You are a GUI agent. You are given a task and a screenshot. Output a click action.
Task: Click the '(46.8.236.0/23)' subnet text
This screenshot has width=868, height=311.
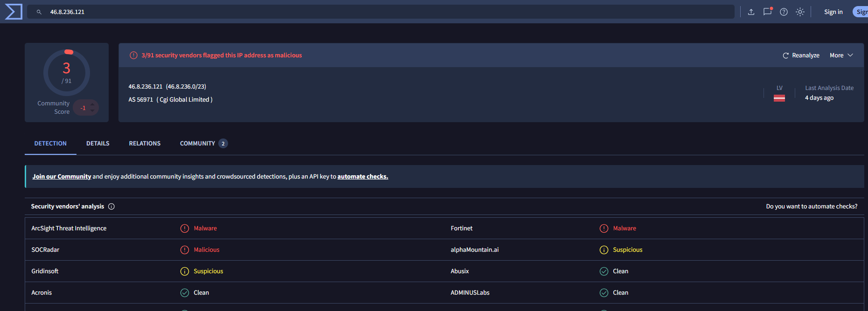[186, 86]
